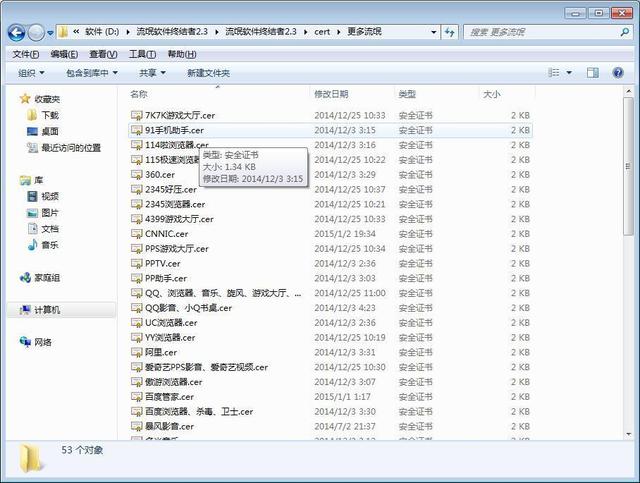The image size is (640, 483).
Task: Click the folder icon in address bar
Action: point(63,32)
